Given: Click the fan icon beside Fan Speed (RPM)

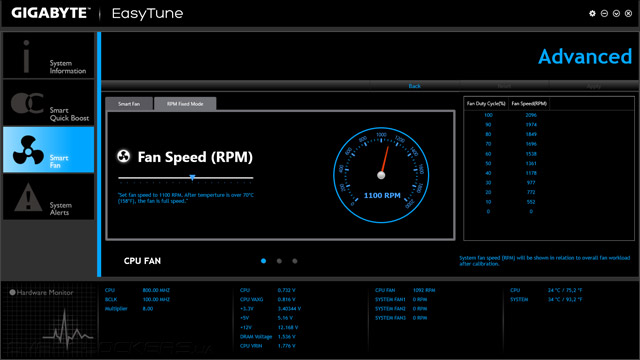Looking at the screenshot, I should point(123,156).
